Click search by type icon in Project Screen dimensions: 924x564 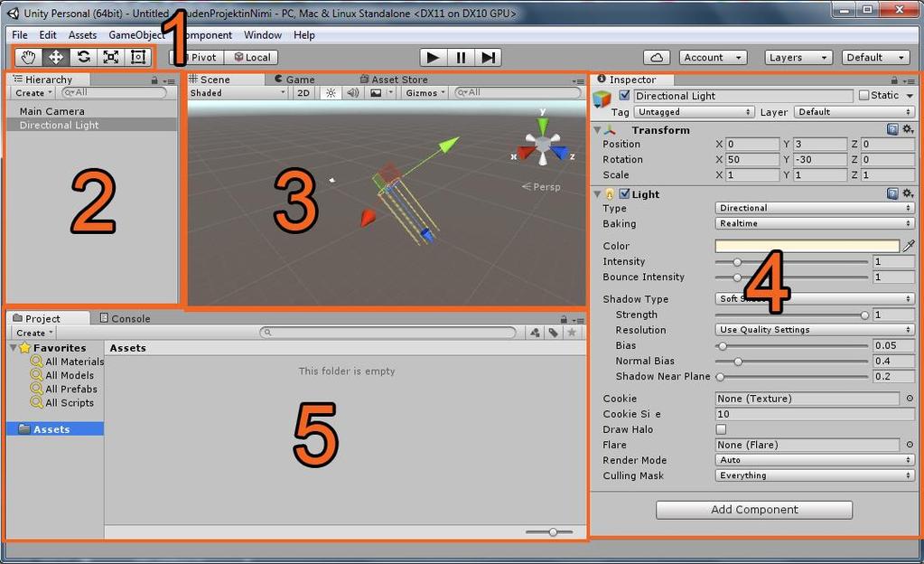(535, 333)
